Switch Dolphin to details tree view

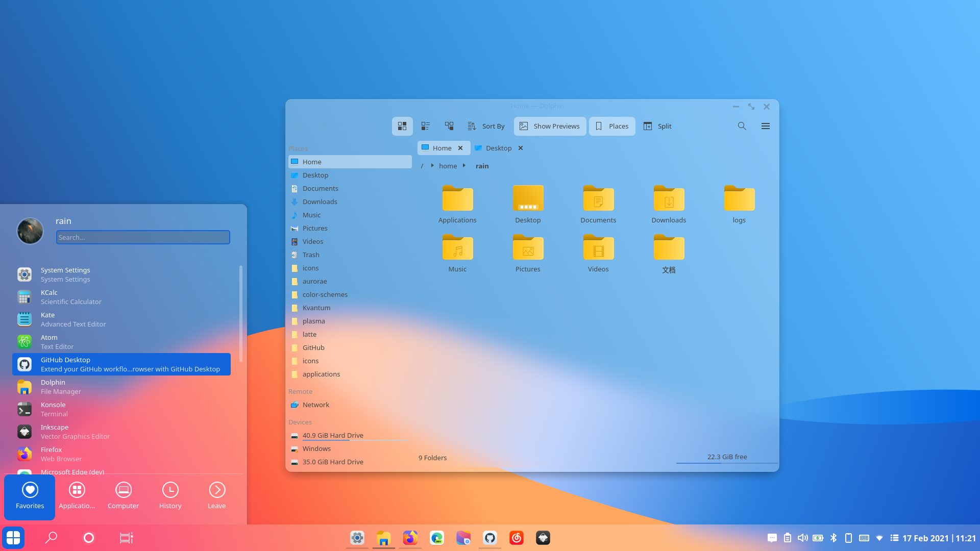449,126
